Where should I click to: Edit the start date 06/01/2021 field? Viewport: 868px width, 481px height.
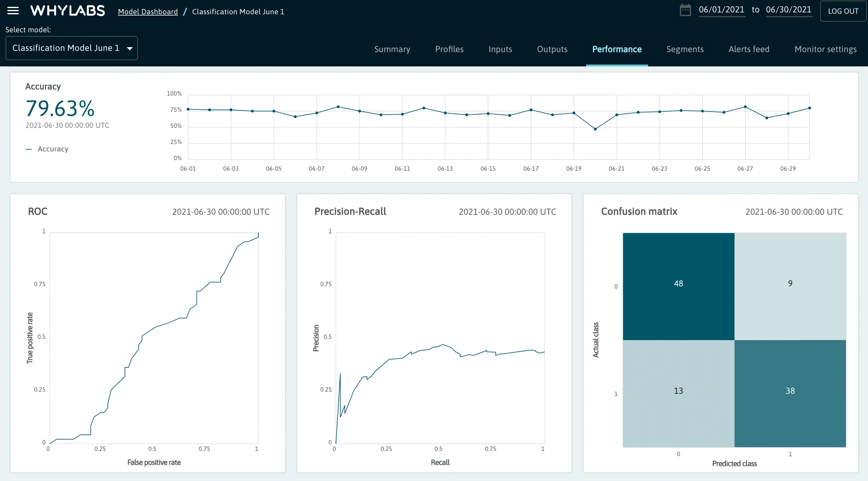click(x=721, y=10)
